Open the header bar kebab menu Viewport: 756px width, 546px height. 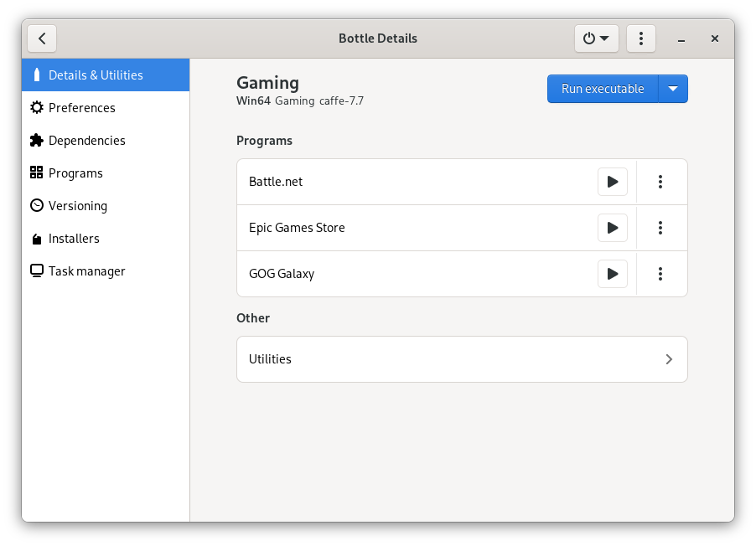[x=641, y=39]
